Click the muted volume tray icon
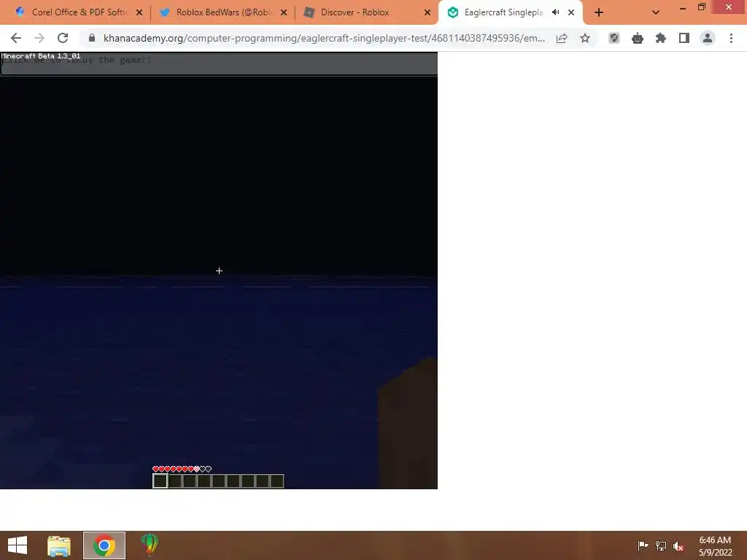 [x=678, y=545]
